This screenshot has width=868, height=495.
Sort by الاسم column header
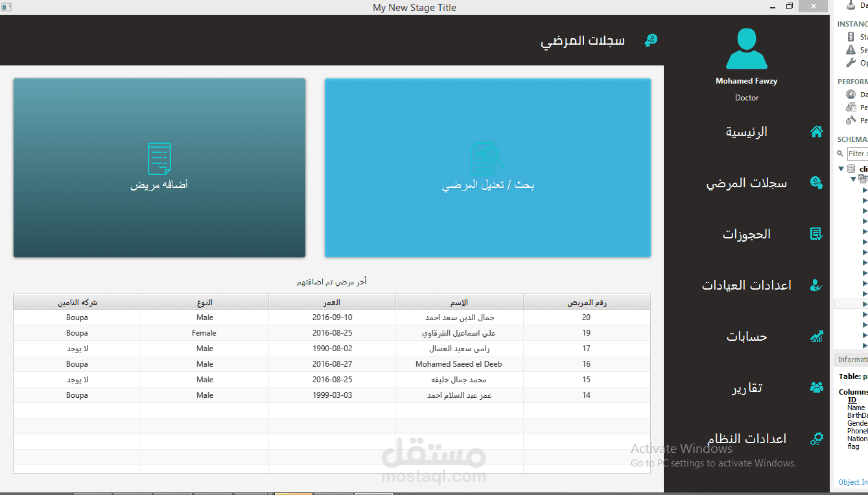pos(460,303)
